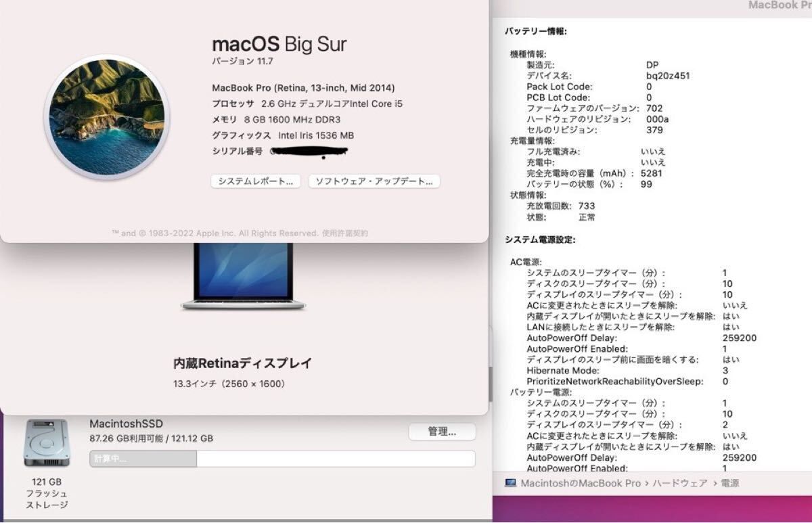The height and width of the screenshot is (523, 812).
Task: Select the PCB Lot Code row
Action: [x=589, y=97]
